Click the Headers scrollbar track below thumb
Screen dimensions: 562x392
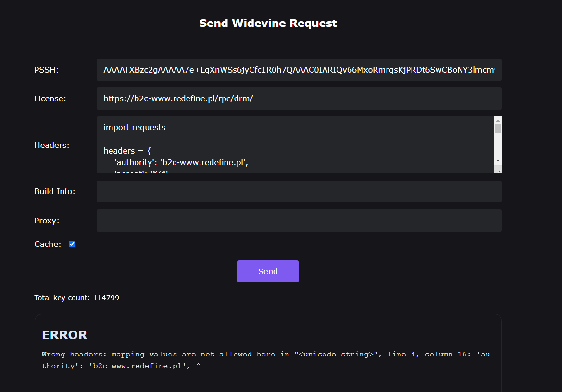click(x=498, y=147)
